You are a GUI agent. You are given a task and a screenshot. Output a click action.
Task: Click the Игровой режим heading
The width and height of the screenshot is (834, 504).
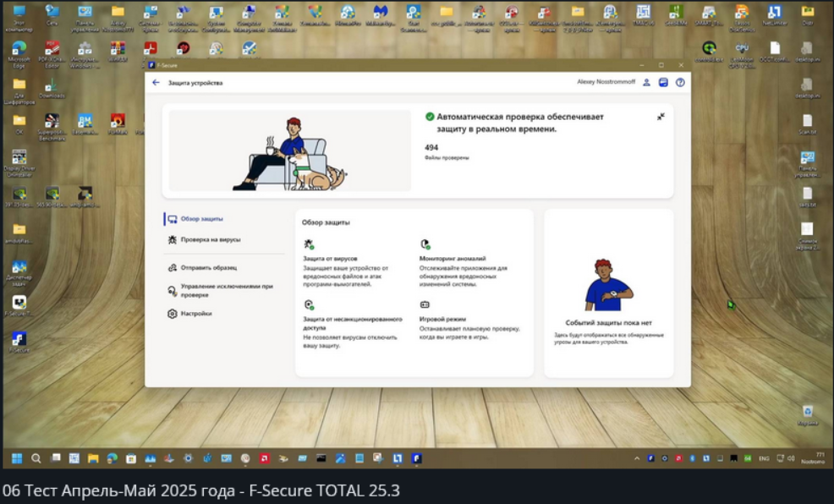click(442, 319)
